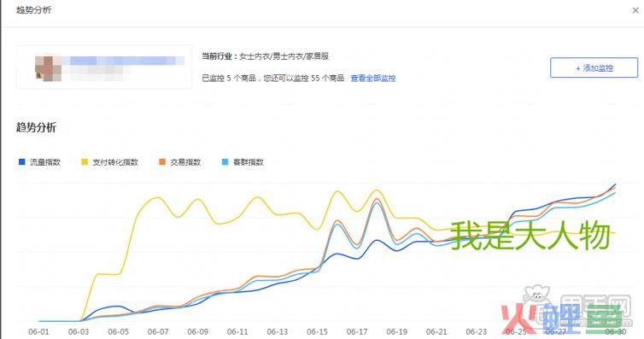The height and width of the screenshot is (339, 644).
Task: Toggle the 流量指数 legend item
Action: [40, 162]
